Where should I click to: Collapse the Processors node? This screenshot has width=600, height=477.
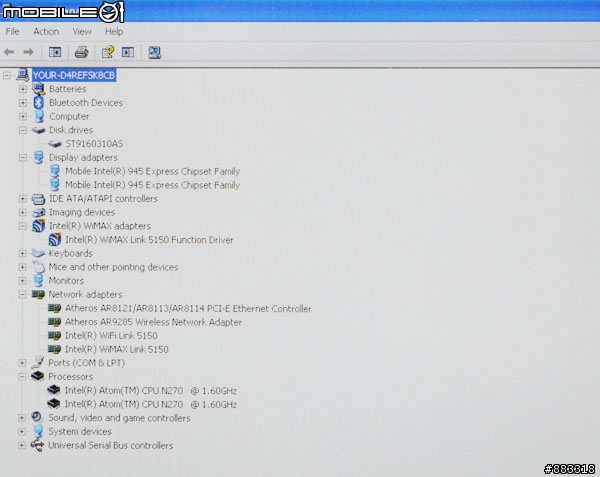(x=22, y=377)
